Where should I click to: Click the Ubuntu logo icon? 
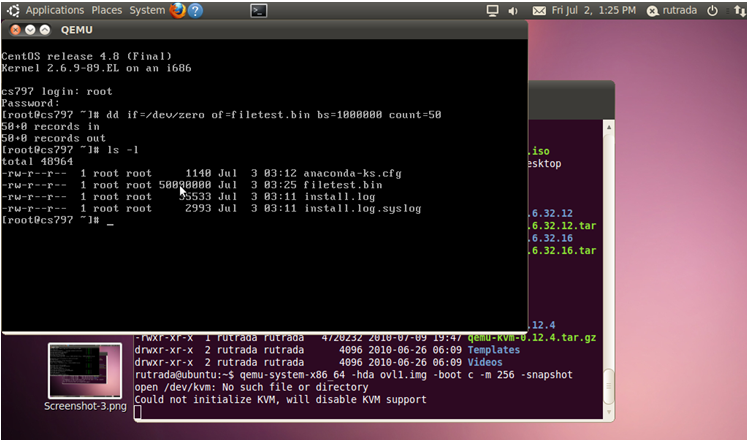tap(13, 10)
